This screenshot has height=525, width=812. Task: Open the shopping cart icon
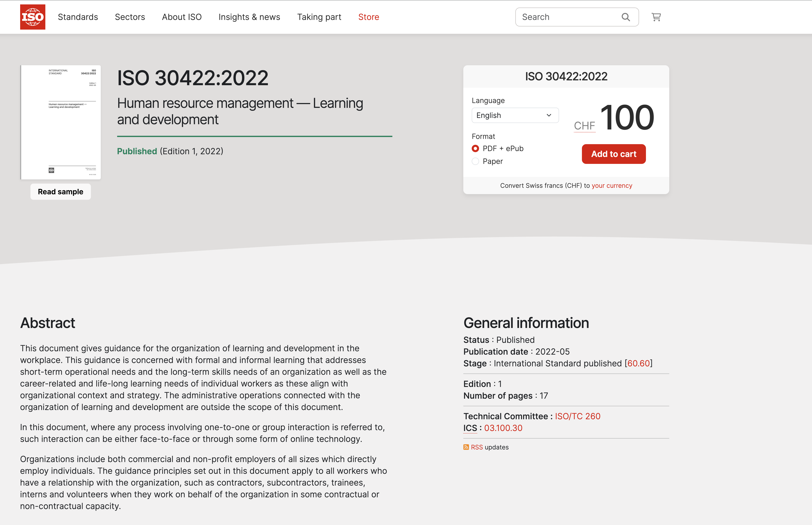(656, 17)
